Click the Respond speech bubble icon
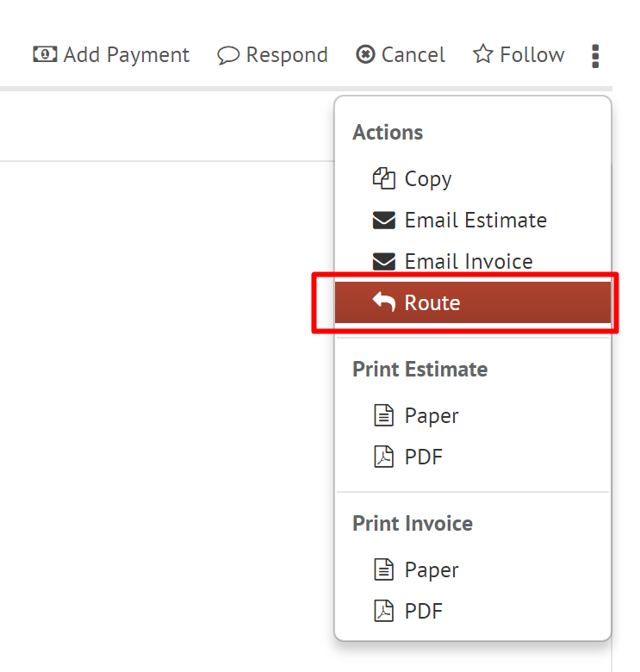The height and width of the screenshot is (672, 640). pos(227,55)
